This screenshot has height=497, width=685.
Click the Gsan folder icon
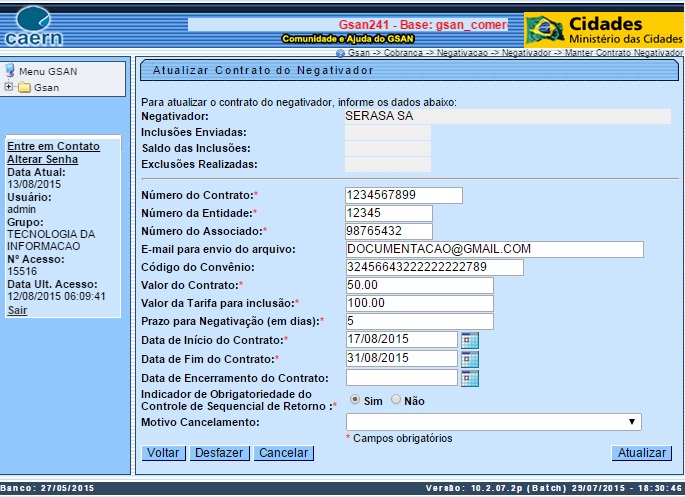tap(24, 87)
